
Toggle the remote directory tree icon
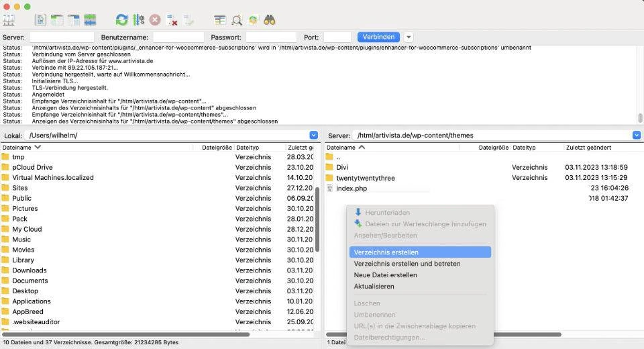[74, 19]
